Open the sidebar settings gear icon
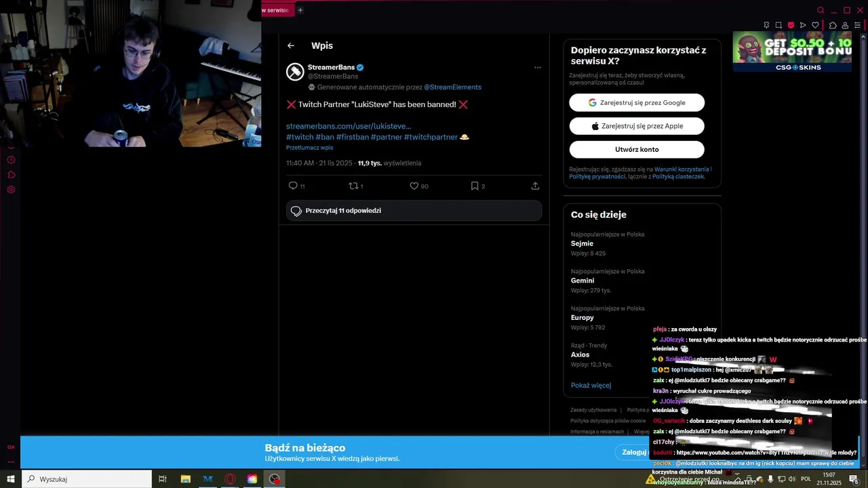This screenshot has height=488, width=868. [11, 190]
